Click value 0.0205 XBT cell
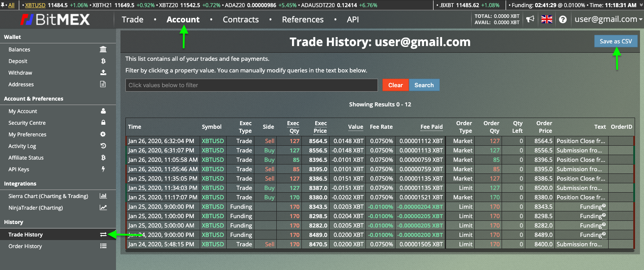The image size is (644, 270). (348, 225)
